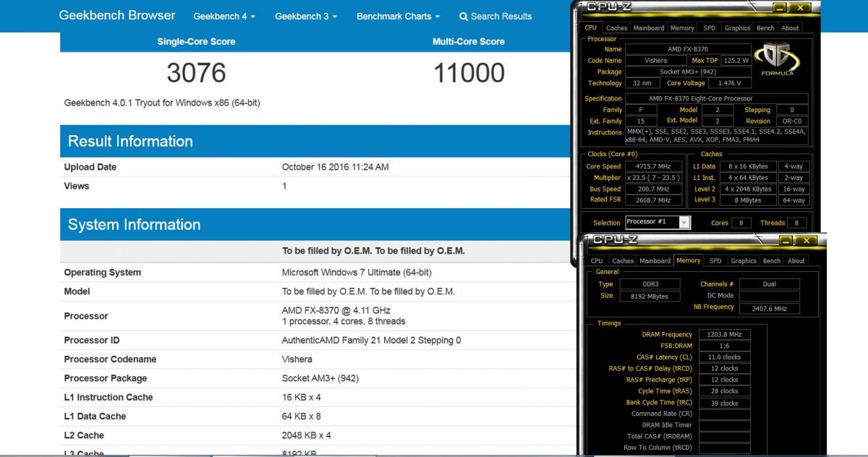Close the upper CPU-Z window
The width and height of the screenshot is (868, 457).
799,9
